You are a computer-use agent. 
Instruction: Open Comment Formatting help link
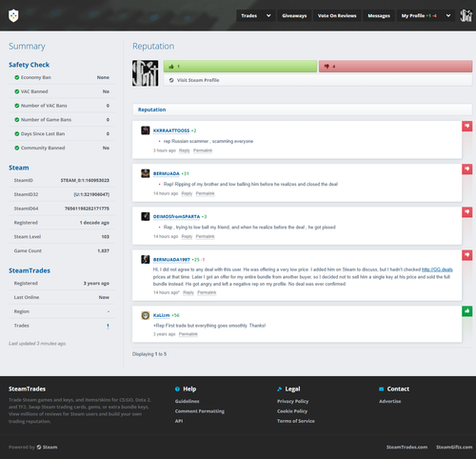coord(200,411)
